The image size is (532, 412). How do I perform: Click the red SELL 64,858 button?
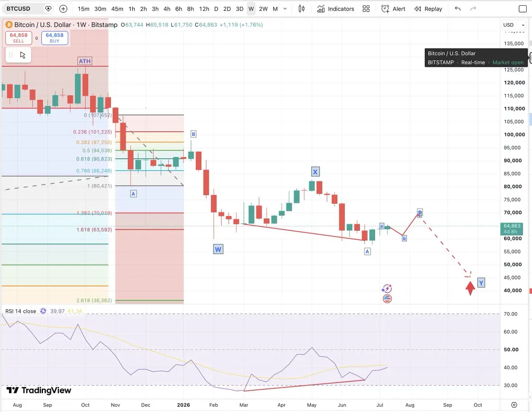[19, 38]
